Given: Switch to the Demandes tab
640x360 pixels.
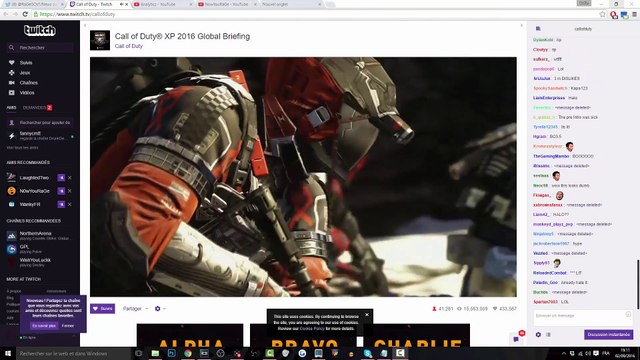Looking at the screenshot, I should tap(37, 108).
